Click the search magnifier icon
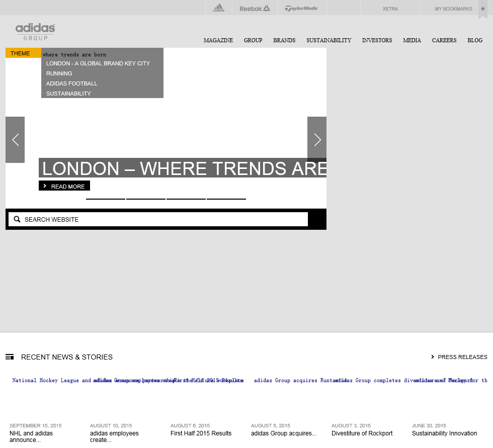 17,219
